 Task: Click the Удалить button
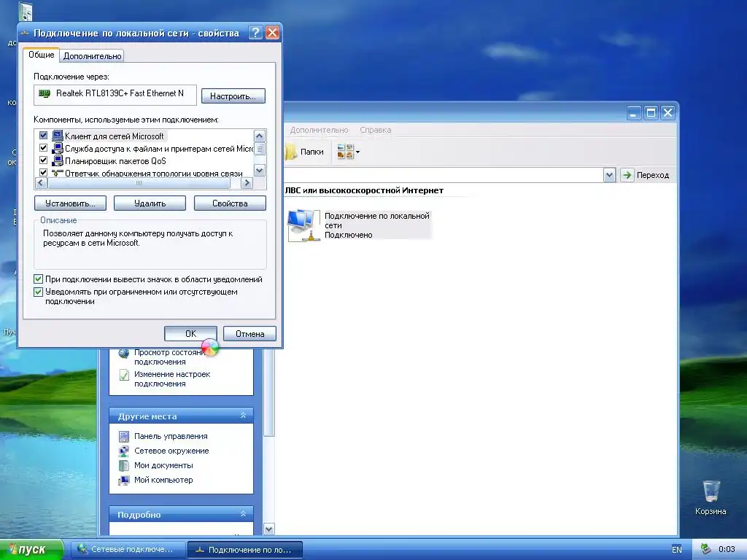point(150,203)
